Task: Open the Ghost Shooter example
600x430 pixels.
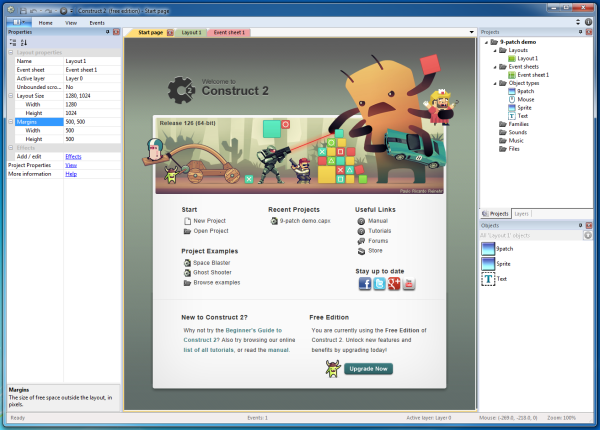Action: click(x=208, y=272)
